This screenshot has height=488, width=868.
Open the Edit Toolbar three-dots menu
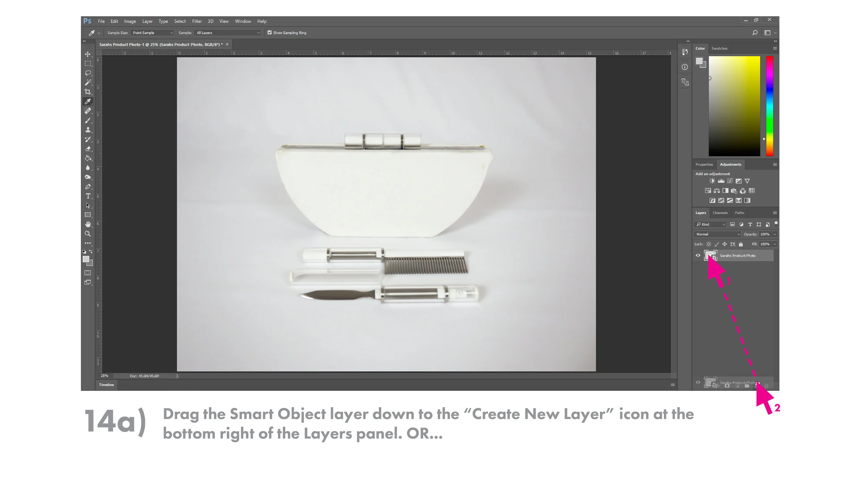click(x=88, y=243)
